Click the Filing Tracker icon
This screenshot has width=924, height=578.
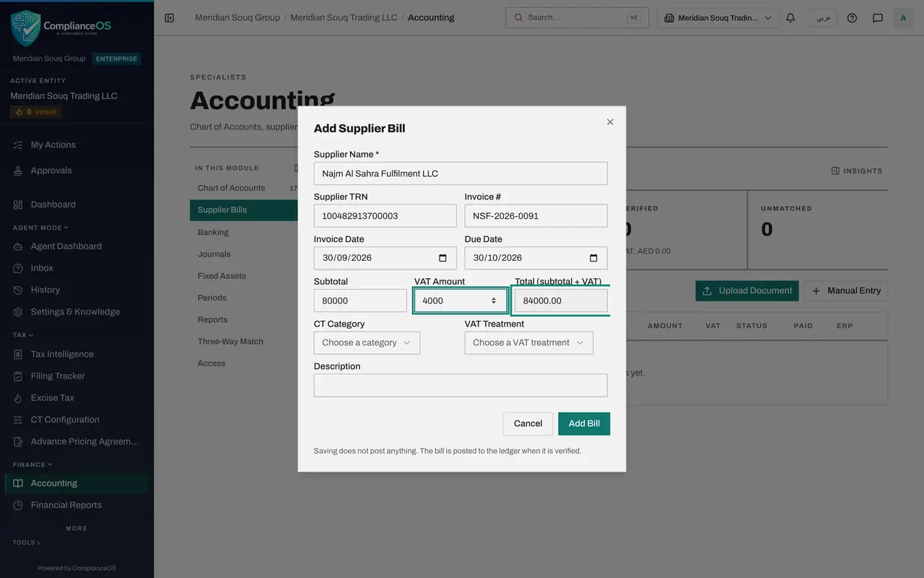(x=18, y=376)
